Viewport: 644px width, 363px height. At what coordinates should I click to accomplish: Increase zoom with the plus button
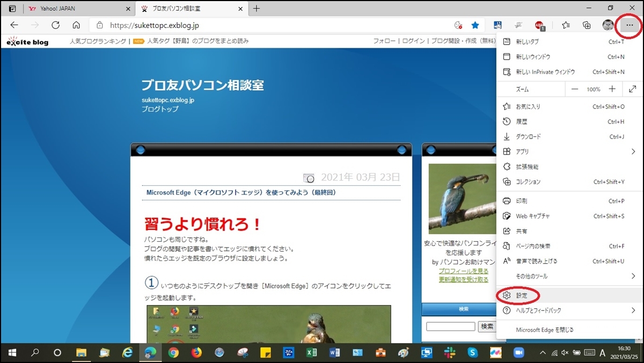[612, 89]
